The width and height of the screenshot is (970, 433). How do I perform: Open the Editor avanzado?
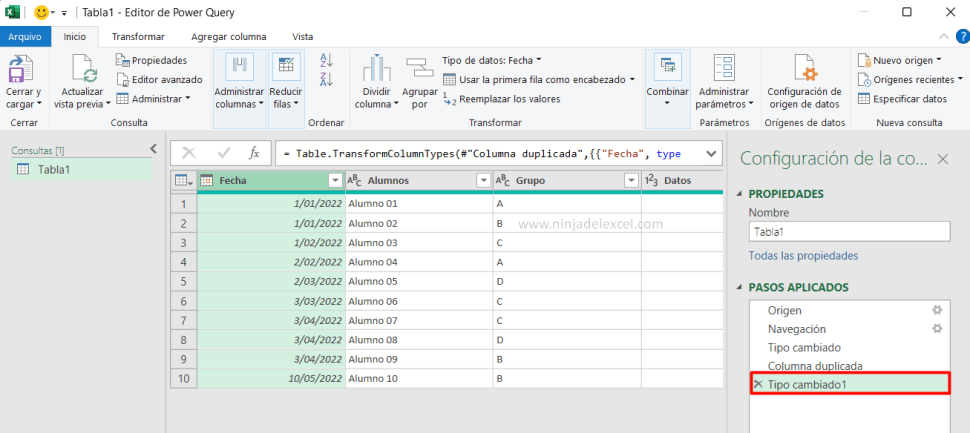pyautogui.click(x=159, y=80)
